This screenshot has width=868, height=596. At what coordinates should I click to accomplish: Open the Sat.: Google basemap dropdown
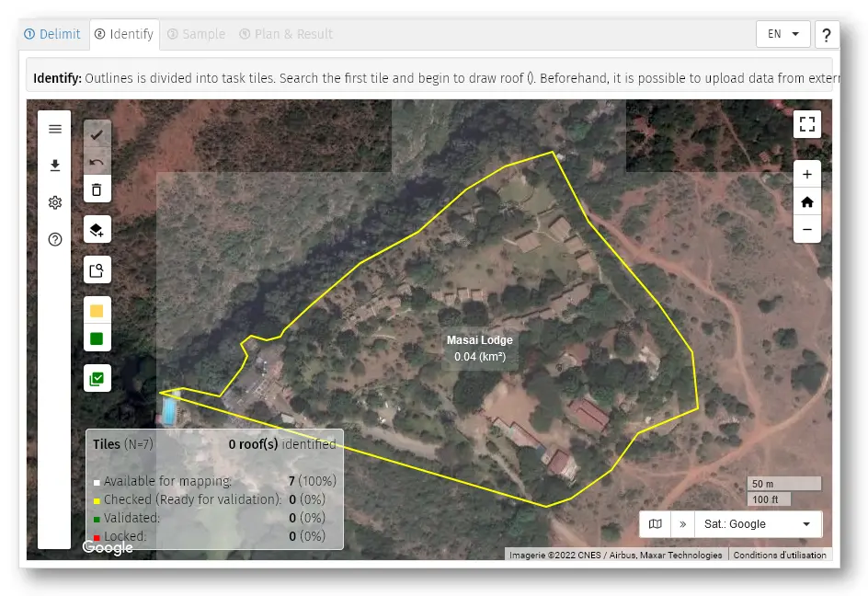coord(758,523)
